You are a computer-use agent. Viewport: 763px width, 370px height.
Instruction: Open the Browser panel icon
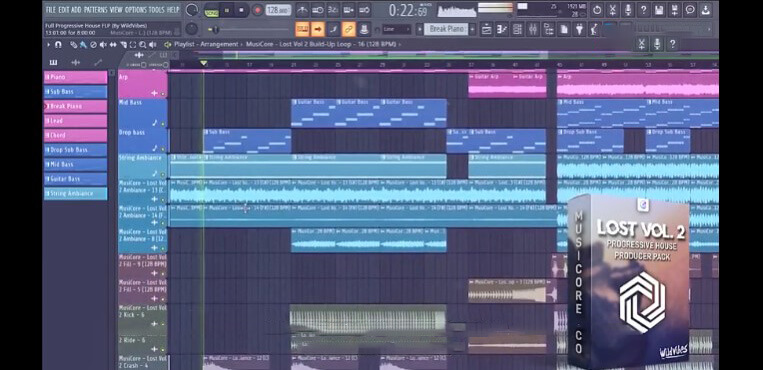coord(548,30)
